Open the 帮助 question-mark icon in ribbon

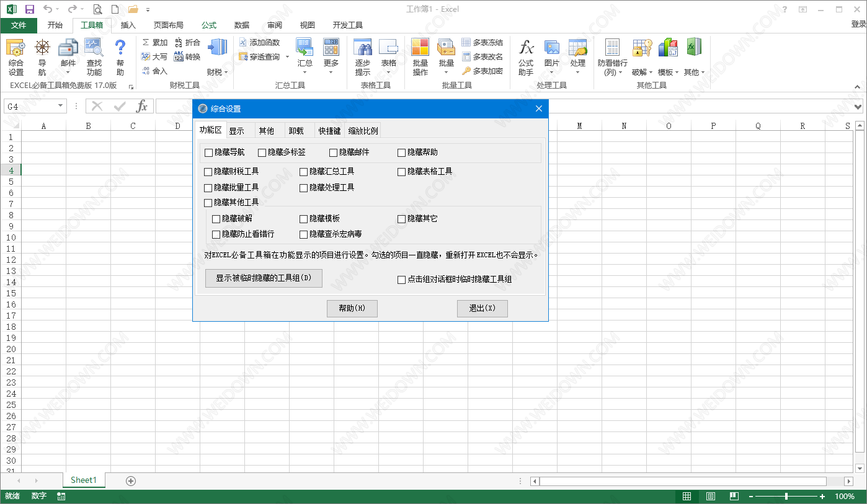120,57
